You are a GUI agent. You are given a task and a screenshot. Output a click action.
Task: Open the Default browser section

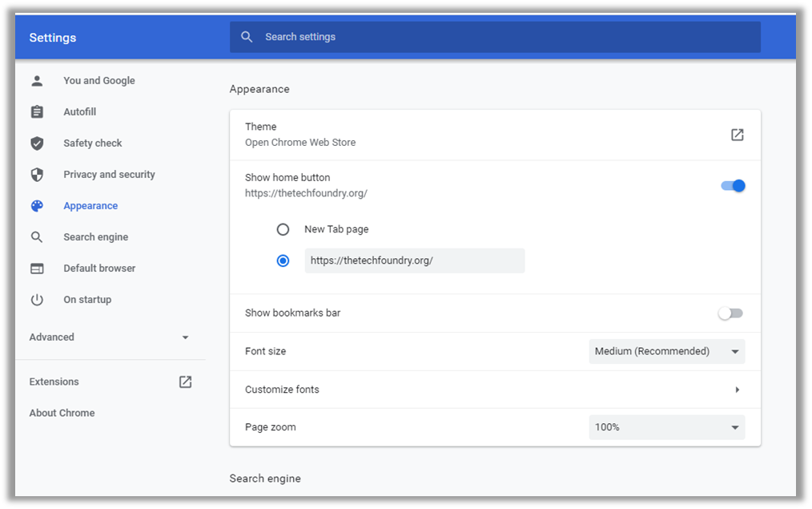[x=99, y=269]
